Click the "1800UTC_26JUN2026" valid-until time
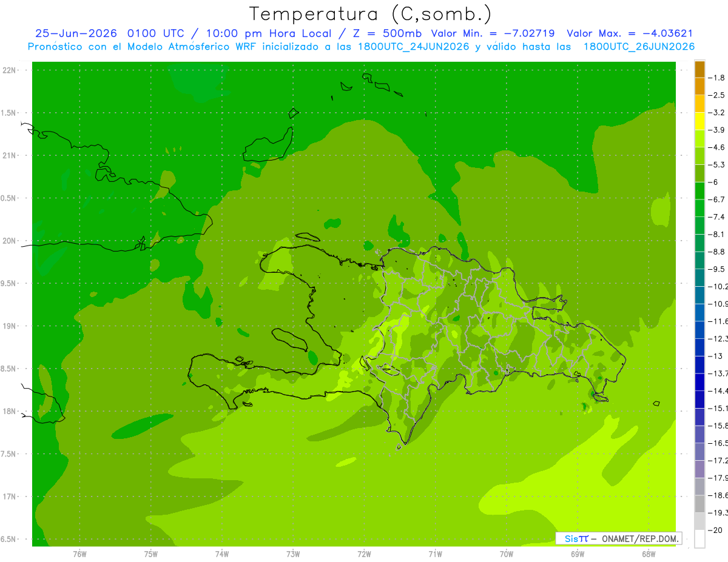 (639, 47)
